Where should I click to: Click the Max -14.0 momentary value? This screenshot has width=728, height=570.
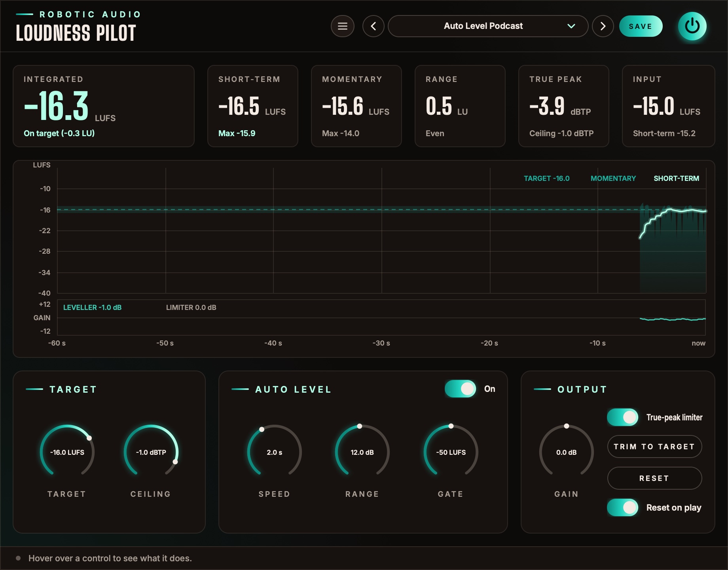341,133
